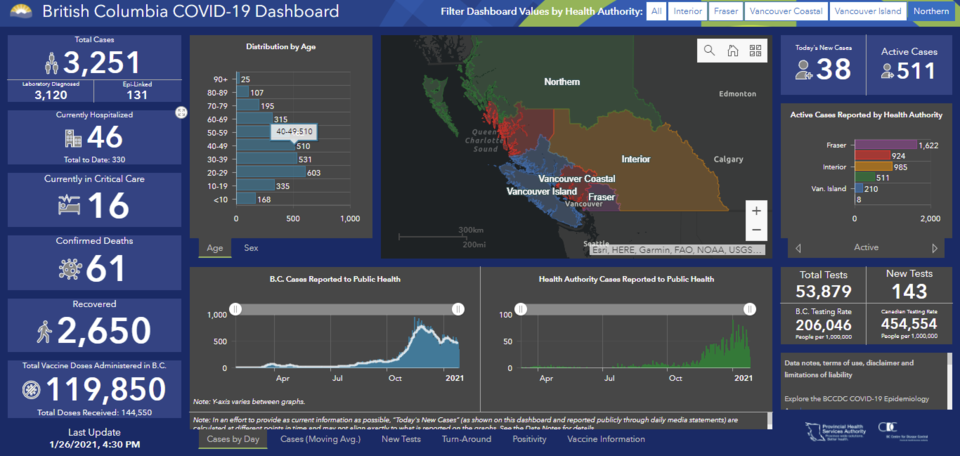Open the Positivity tab
Screen dimensions: 960x456
pyautogui.click(x=530, y=439)
